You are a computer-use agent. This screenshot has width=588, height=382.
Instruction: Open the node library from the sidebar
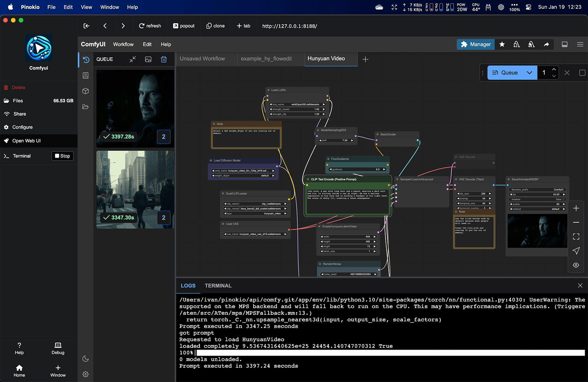click(86, 75)
